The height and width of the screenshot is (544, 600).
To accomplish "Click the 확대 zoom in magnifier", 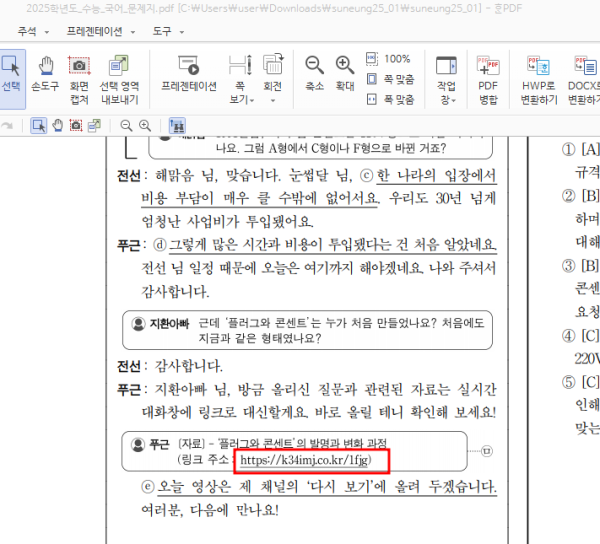I will pyautogui.click(x=345, y=74).
